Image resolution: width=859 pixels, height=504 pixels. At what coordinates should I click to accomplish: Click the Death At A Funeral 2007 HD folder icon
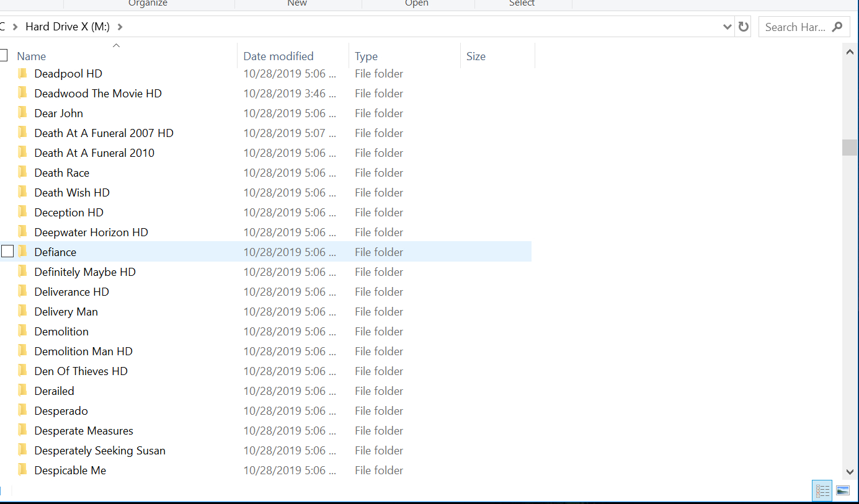pyautogui.click(x=23, y=133)
